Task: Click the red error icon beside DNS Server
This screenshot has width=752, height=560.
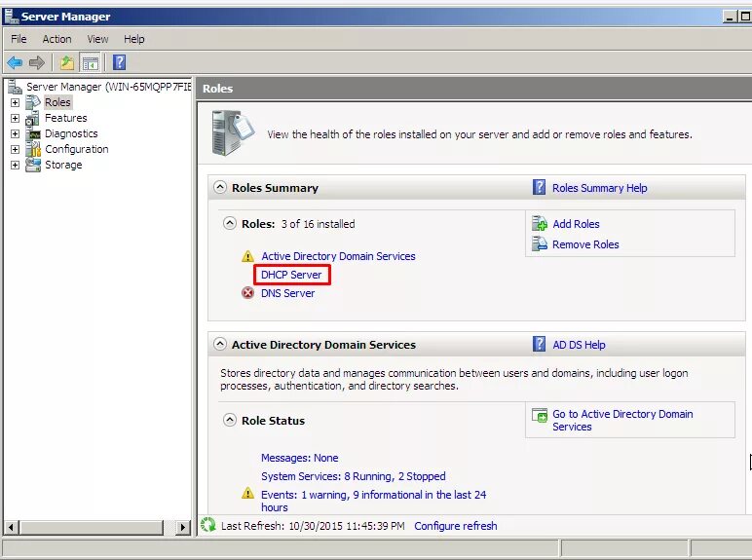Action: pos(247,292)
